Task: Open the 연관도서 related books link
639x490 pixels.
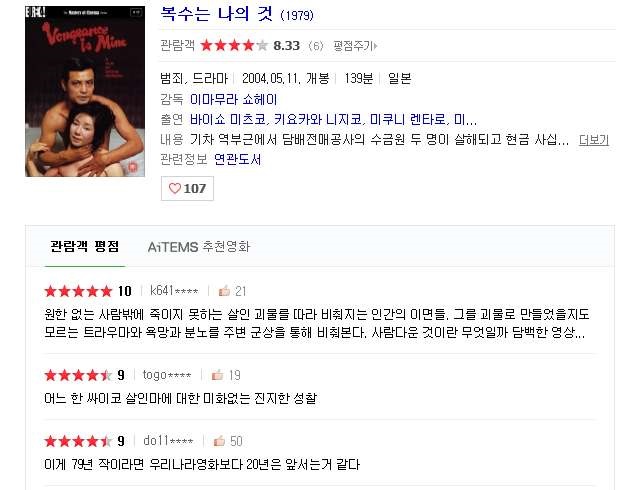Action: coord(238,159)
